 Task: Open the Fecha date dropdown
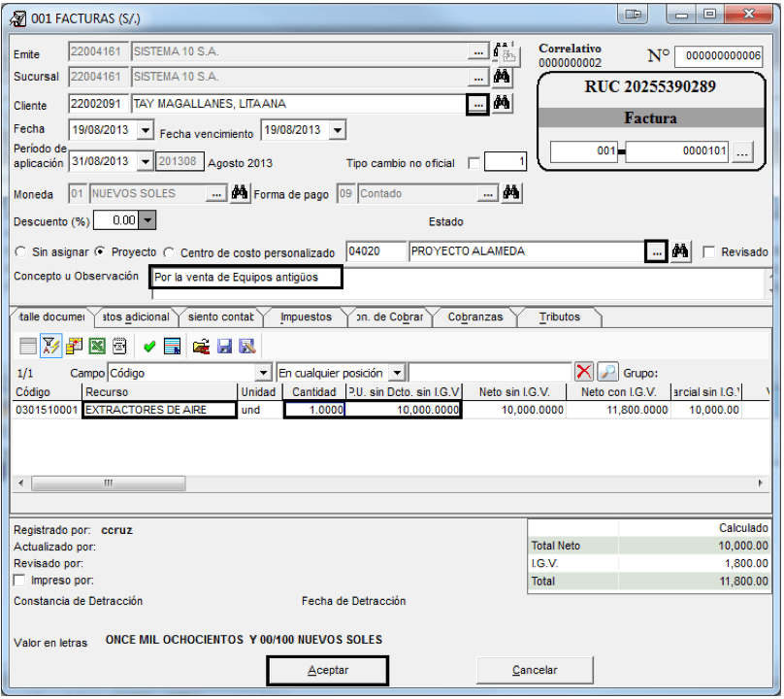[x=146, y=131]
